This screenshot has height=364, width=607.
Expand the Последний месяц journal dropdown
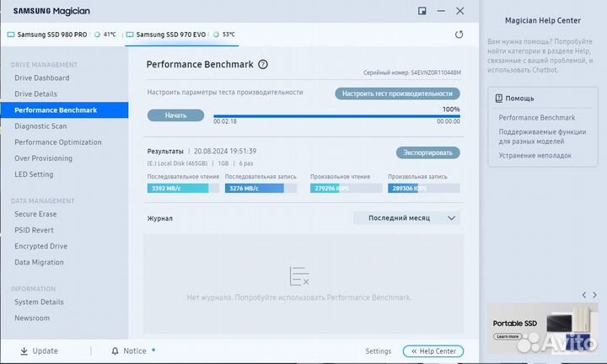(x=407, y=218)
